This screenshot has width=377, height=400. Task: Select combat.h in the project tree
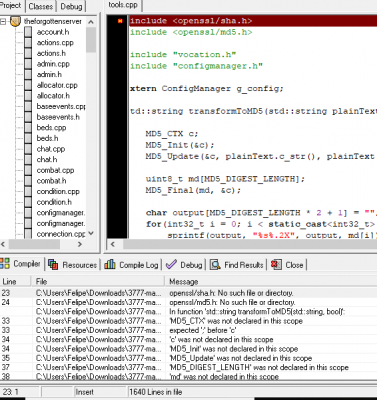click(x=51, y=181)
